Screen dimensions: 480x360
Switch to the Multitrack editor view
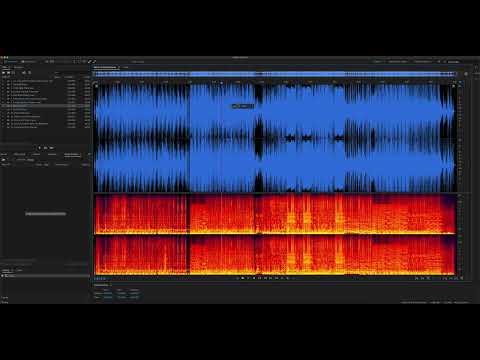coord(28,62)
